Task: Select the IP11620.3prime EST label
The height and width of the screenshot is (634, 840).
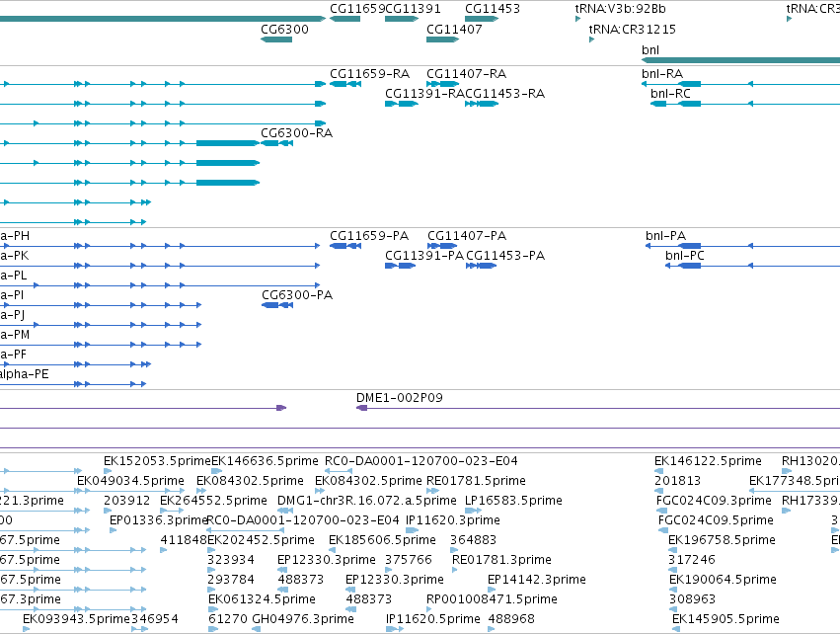Action: 453,520
